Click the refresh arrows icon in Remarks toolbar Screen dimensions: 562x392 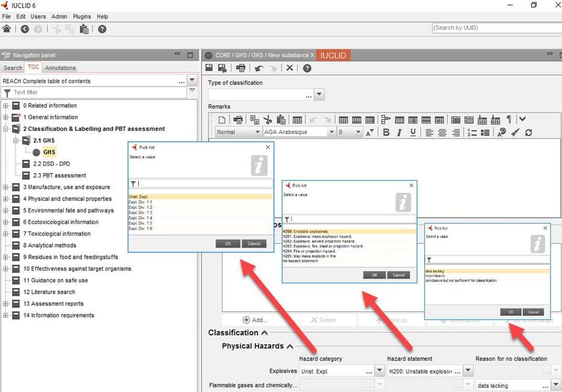[x=529, y=133]
